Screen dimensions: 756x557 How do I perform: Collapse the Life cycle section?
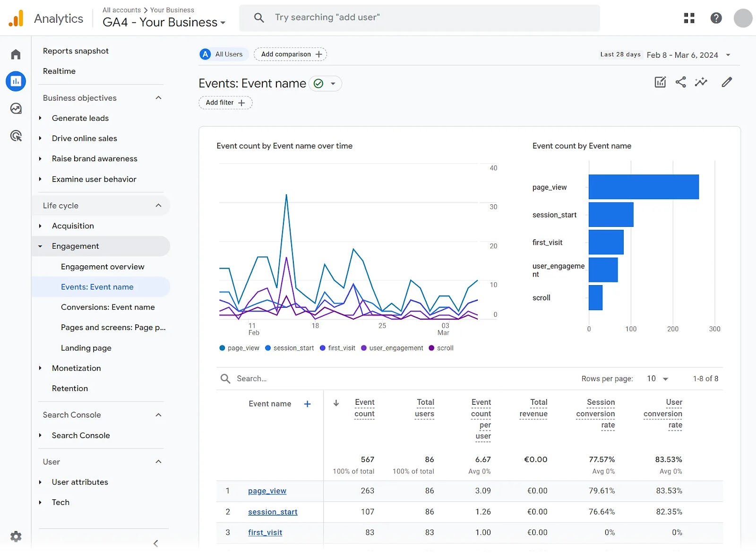(x=158, y=205)
